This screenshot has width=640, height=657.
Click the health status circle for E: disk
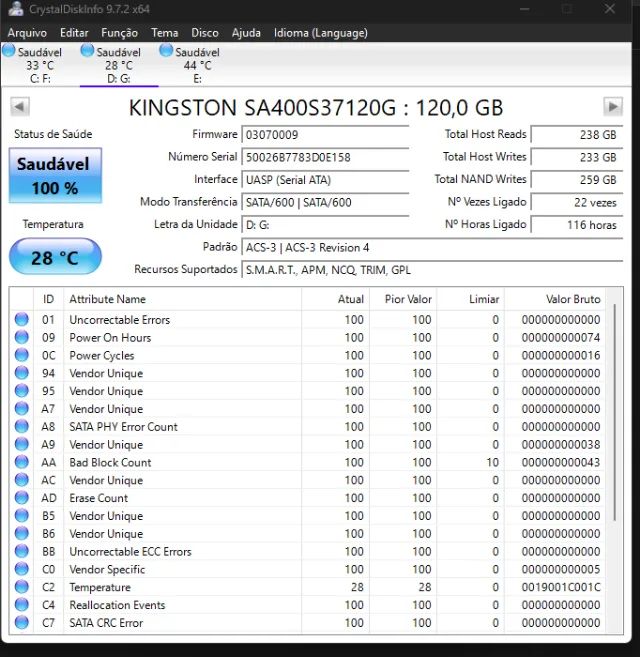tap(166, 50)
